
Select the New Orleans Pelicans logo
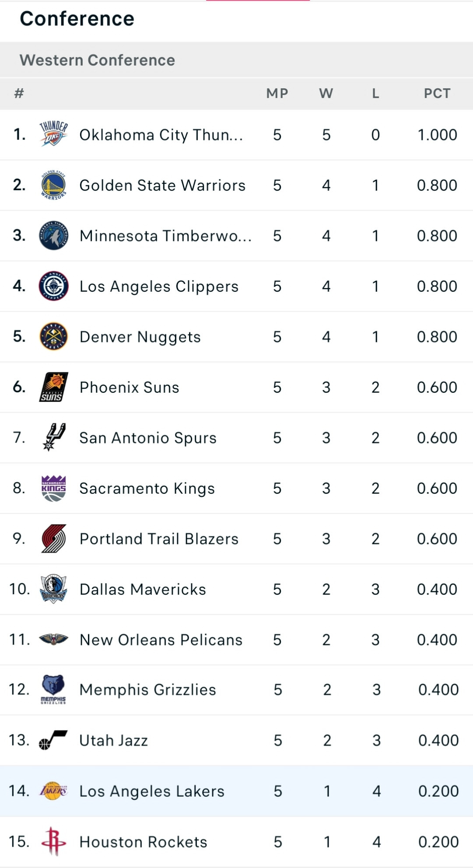coord(53,640)
